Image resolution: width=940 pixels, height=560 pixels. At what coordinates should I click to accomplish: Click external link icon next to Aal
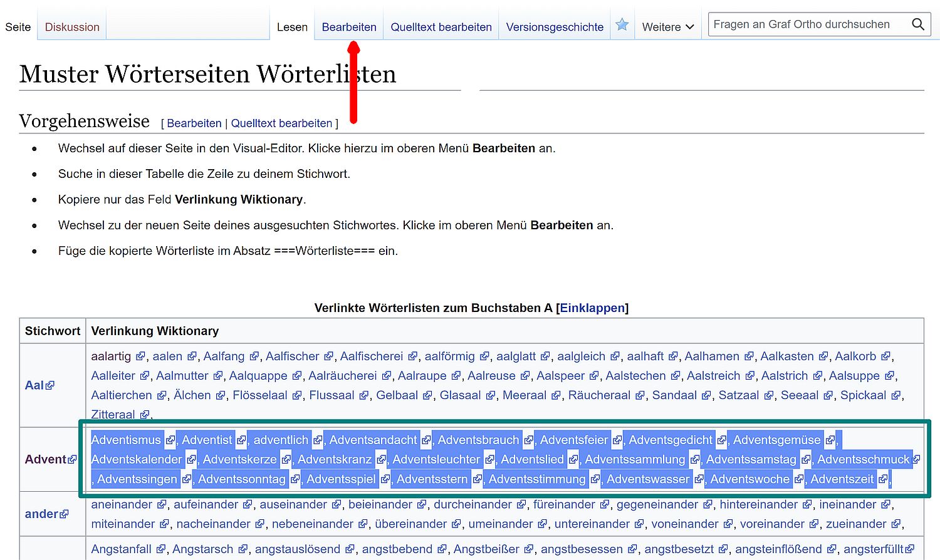[50, 386]
